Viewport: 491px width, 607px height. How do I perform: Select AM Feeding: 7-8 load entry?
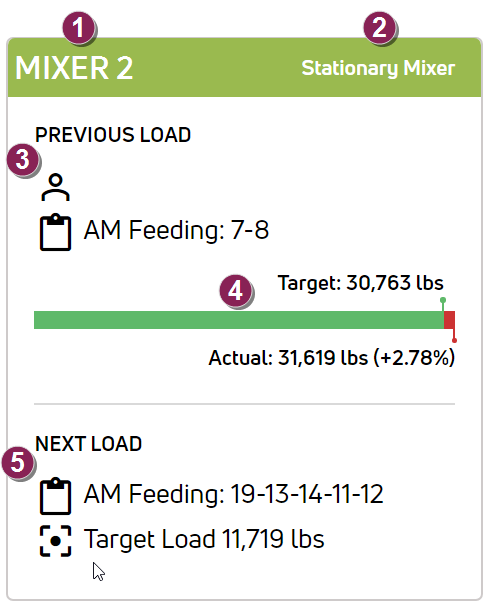[x=176, y=230]
